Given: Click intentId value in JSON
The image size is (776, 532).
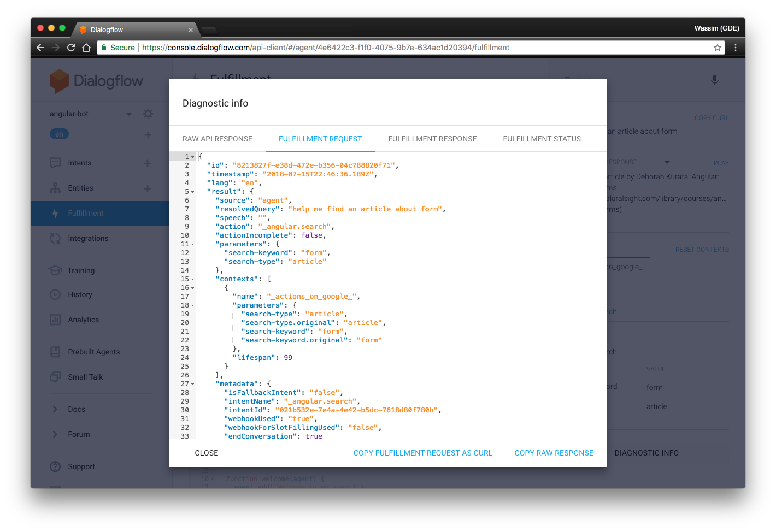Looking at the screenshot, I should [x=356, y=410].
